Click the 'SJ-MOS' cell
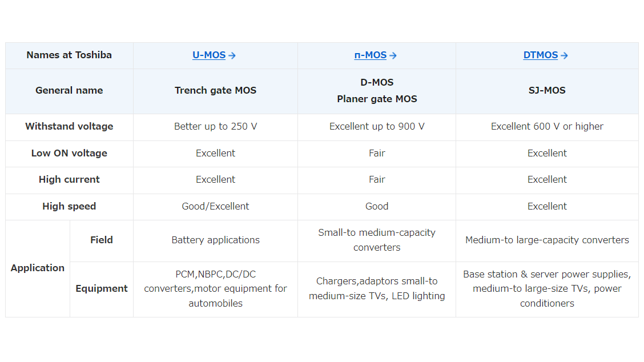Viewport: 644px width, 362px height. [x=547, y=91]
